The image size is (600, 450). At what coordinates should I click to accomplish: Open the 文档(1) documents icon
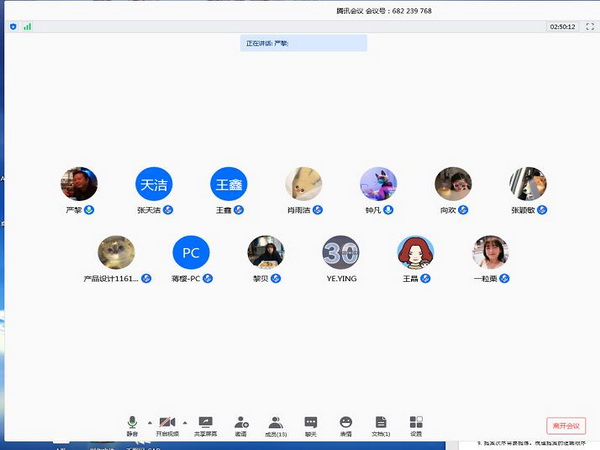[381, 425]
